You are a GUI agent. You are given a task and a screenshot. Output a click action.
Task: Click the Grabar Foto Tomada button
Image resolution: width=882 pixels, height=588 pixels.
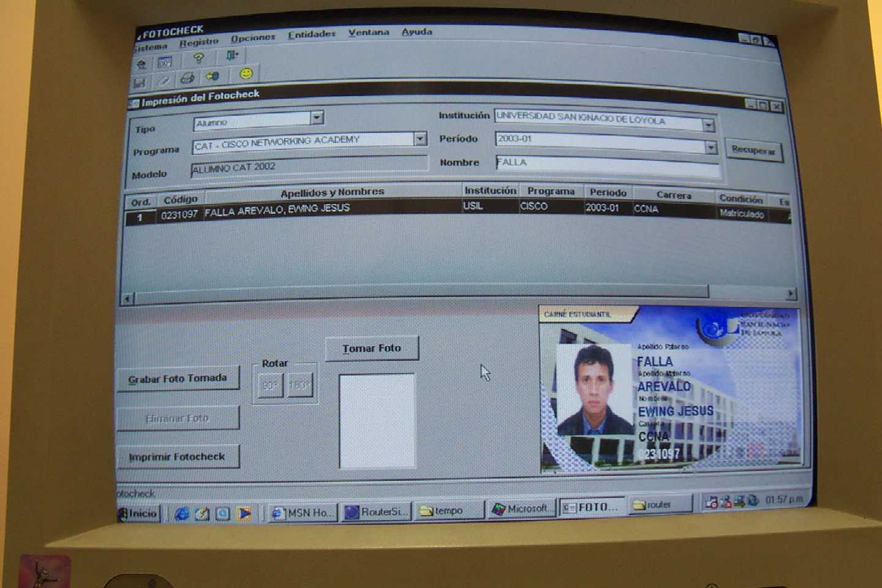click(x=178, y=379)
